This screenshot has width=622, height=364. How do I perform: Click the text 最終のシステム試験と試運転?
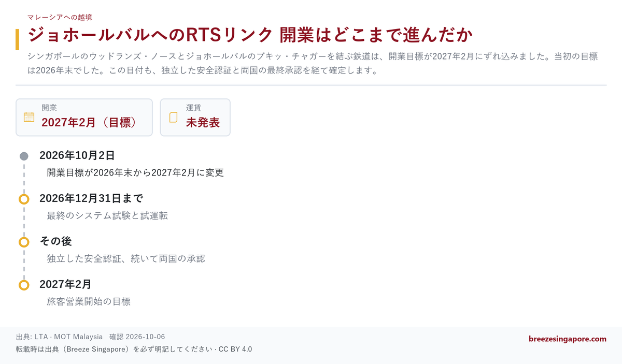click(x=107, y=215)
